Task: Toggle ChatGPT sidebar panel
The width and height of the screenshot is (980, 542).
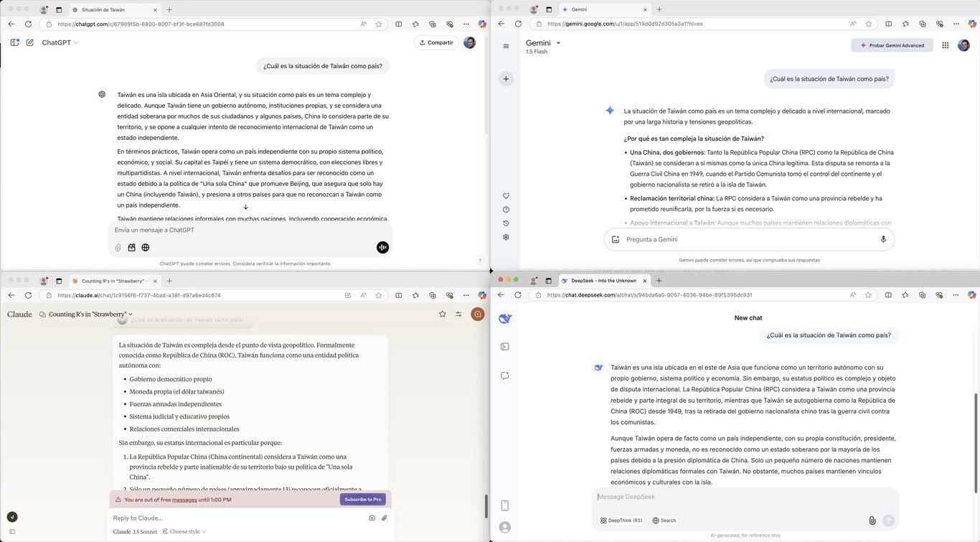Action: pyautogui.click(x=14, y=42)
